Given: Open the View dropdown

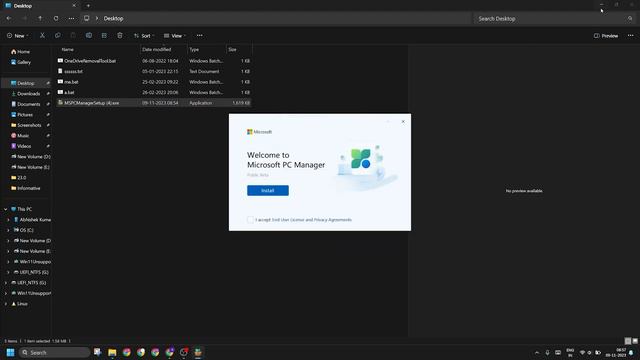Looking at the screenshot, I should click(x=175, y=36).
